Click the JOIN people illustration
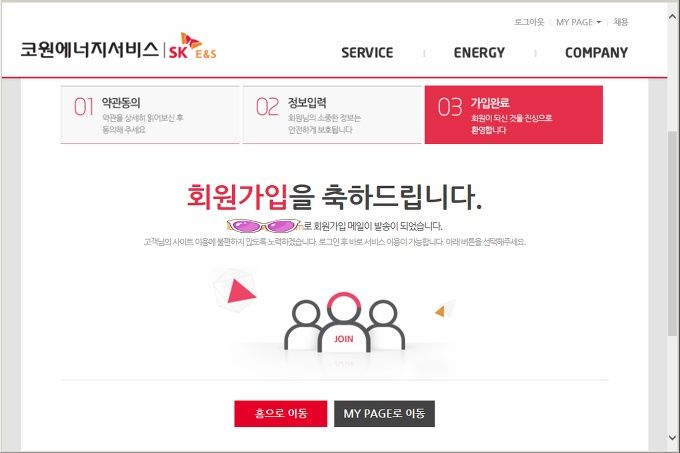Screen dimensions: 680x453 (x=344, y=322)
